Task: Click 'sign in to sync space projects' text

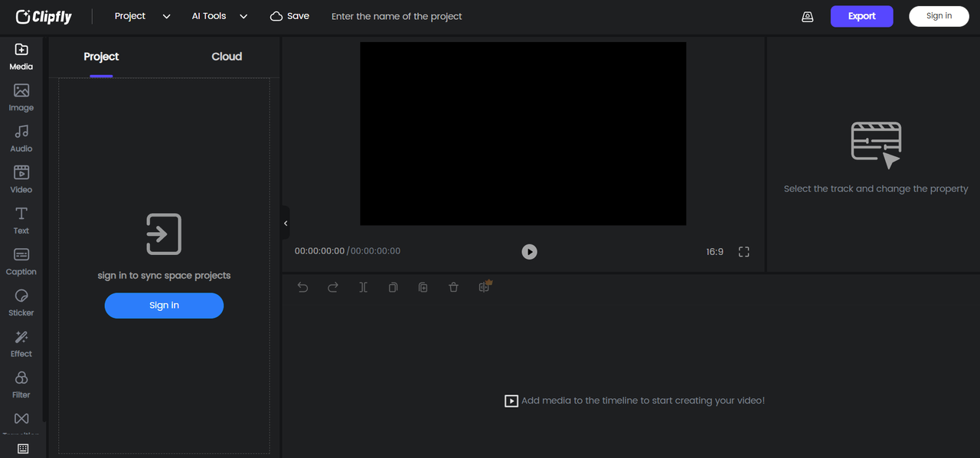Action: point(164,276)
